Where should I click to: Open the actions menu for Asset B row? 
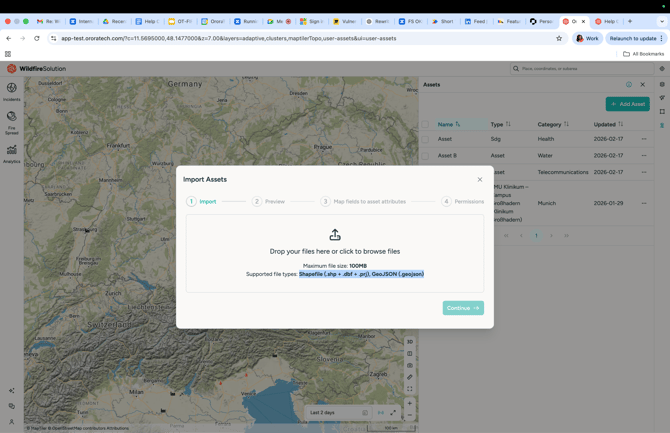click(644, 156)
